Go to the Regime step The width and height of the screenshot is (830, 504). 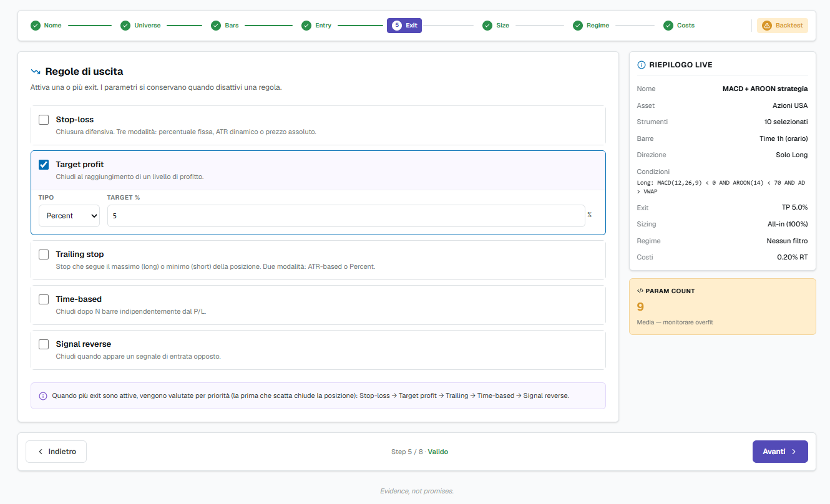591,26
